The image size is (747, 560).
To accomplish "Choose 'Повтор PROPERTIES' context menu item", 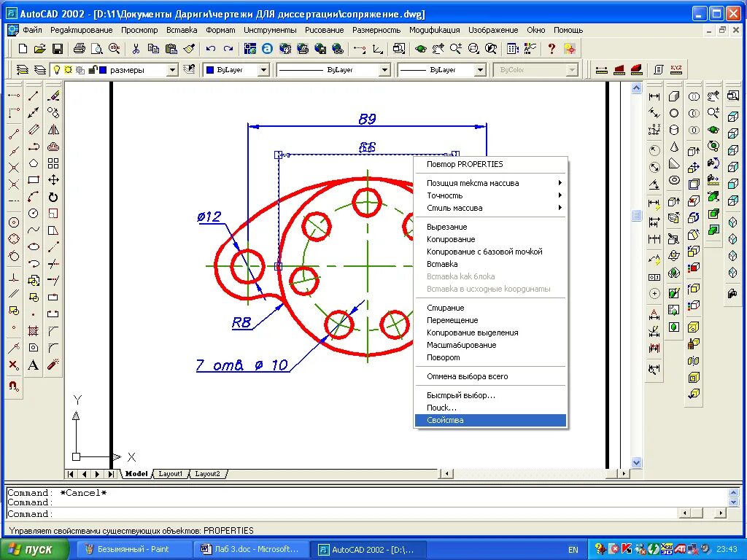I will [491, 164].
